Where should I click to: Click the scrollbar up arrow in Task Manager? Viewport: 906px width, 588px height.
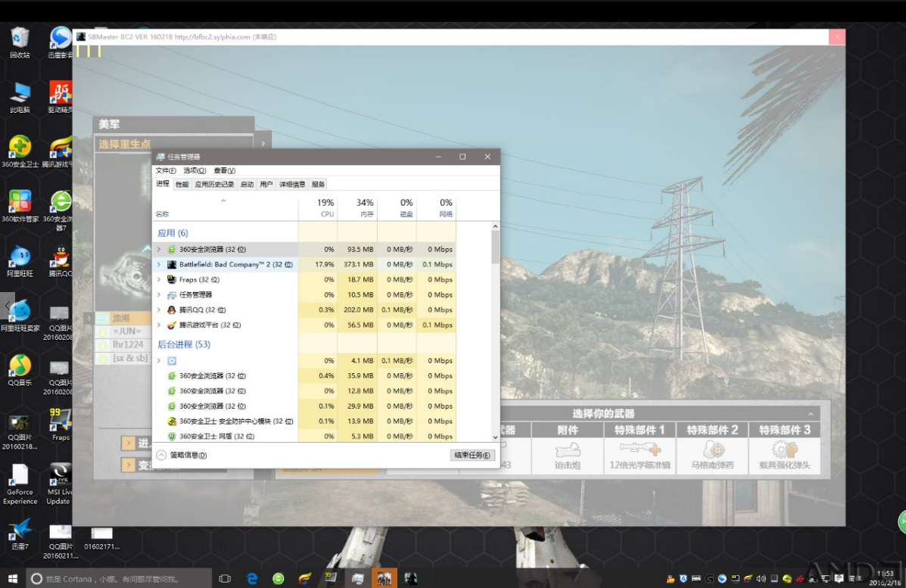(x=495, y=226)
